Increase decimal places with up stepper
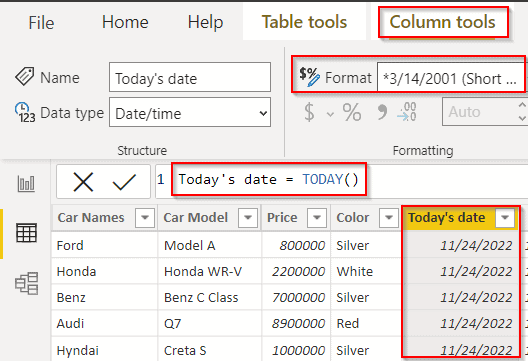This screenshot has width=528, height=361. [x=522, y=105]
